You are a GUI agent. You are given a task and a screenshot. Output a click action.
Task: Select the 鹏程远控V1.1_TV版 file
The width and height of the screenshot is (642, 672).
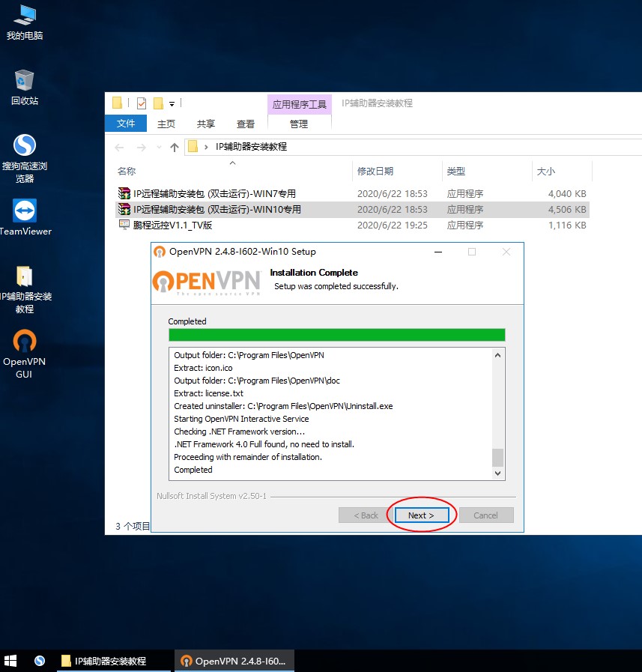click(352, 225)
